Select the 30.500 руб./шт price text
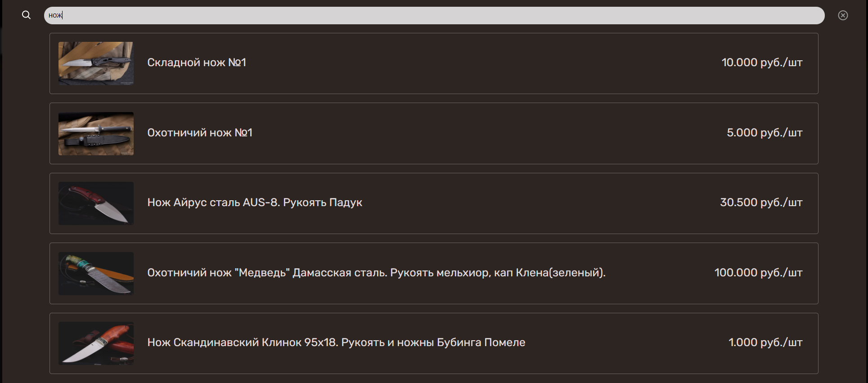 point(761,203)
